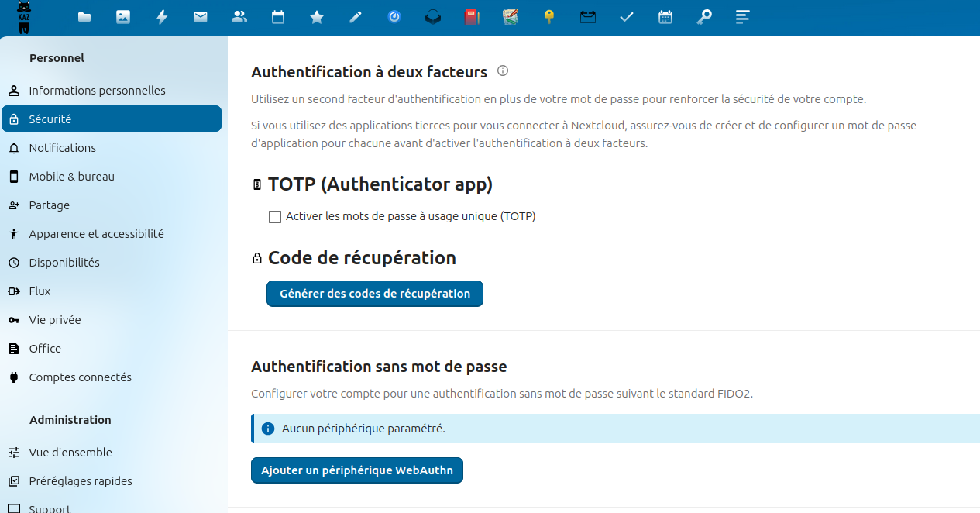
Task: Open the Calendar app icon
Action: pos(278,17)
